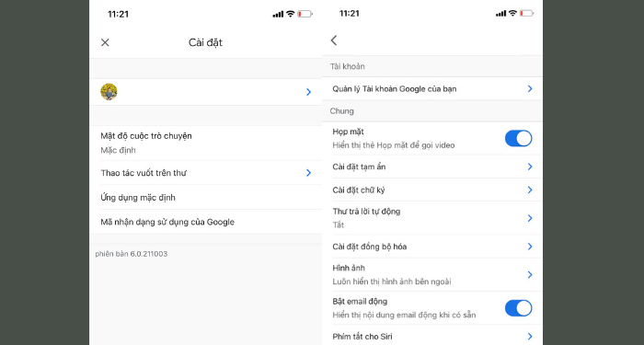Tap chevron beside Quản lý Tài khoản Google
This screenshot has height=345, width=644.
530,88
